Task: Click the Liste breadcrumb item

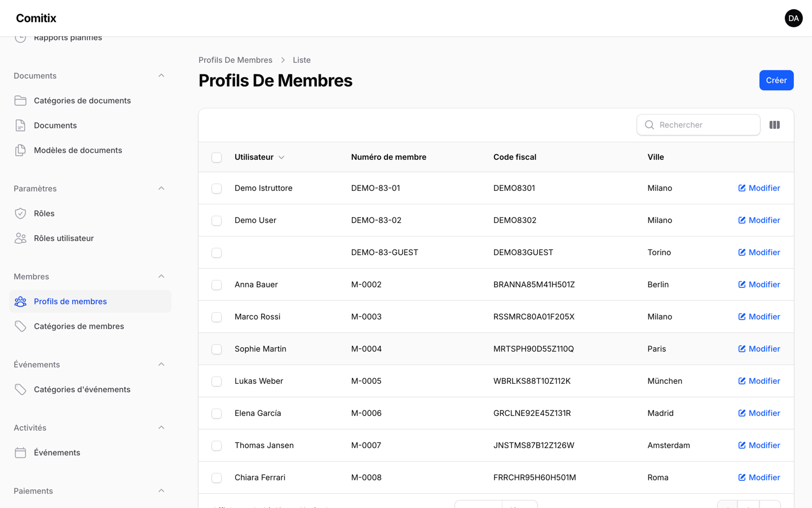Action: pyautogui.click(x=302, y=60)
